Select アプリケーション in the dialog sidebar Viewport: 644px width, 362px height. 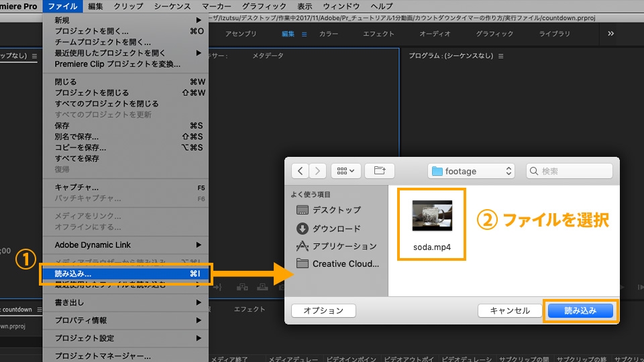[336, 246]
